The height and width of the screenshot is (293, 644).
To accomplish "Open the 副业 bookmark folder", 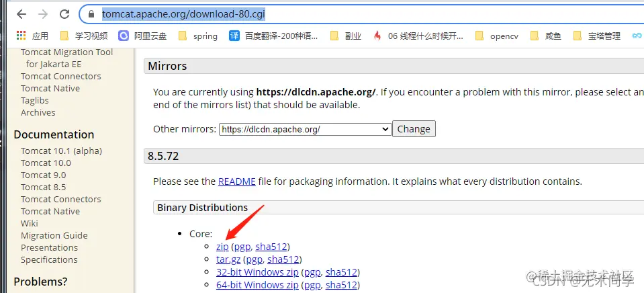I will click(346, 36).
